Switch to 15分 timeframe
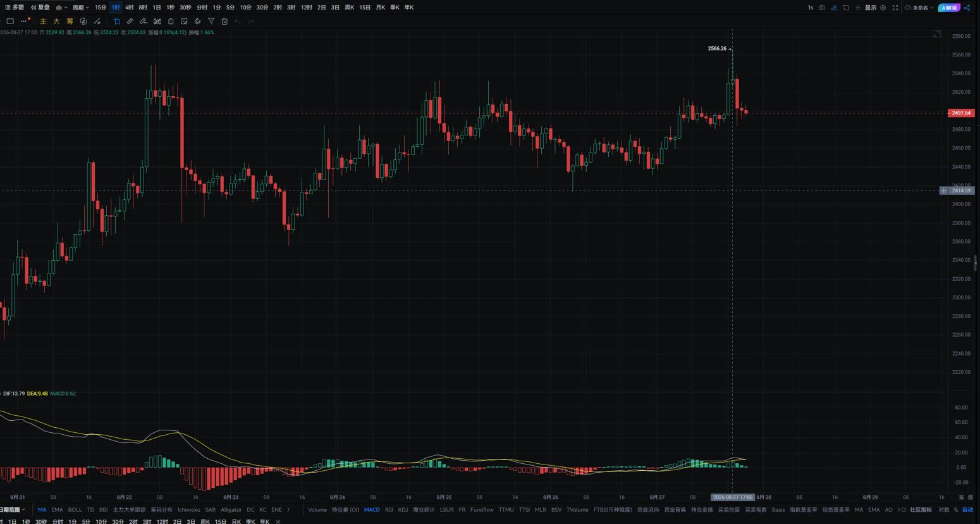This screenshot has height=524, width=980. point(101,8)
